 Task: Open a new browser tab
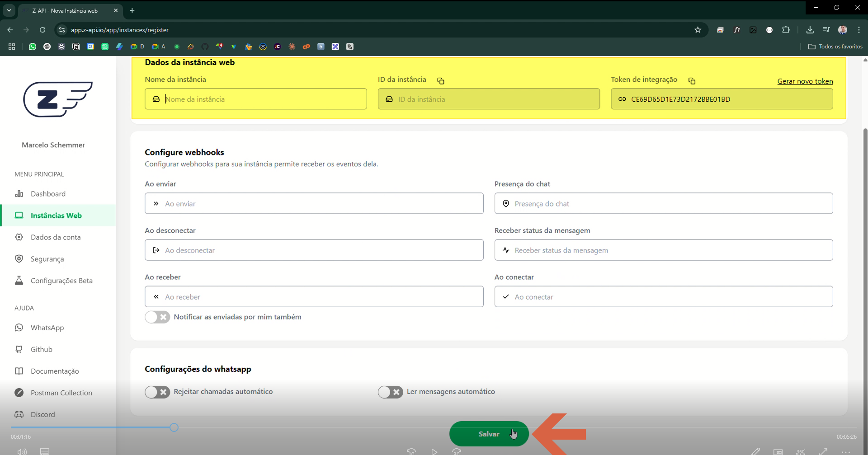point(132,10)
